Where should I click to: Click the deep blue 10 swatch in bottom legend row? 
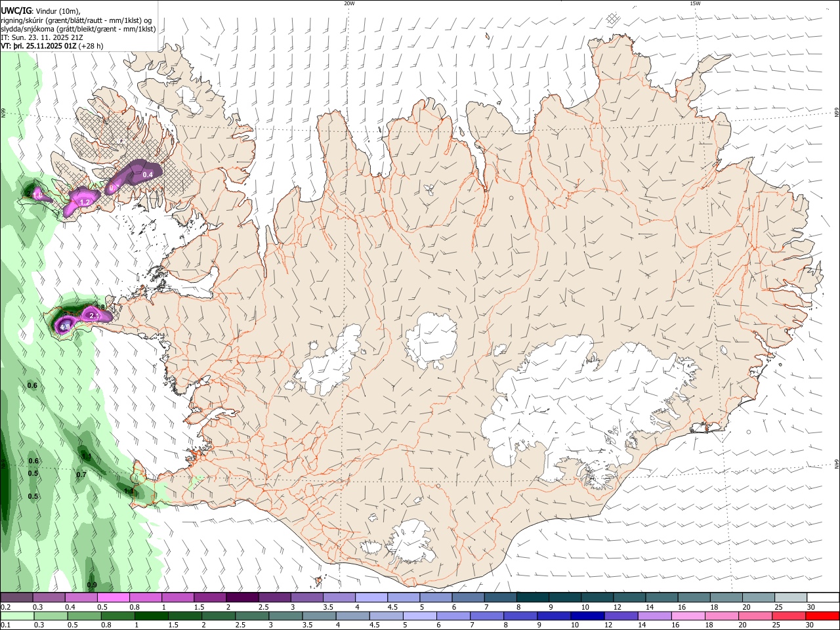[x=587, y=616]
